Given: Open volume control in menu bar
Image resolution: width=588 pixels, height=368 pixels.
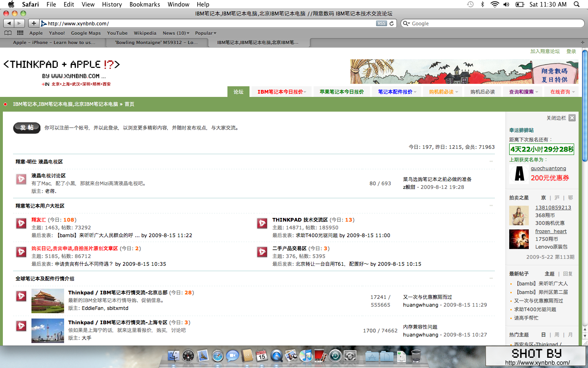Looking at the screenshot, I should 506,4.
